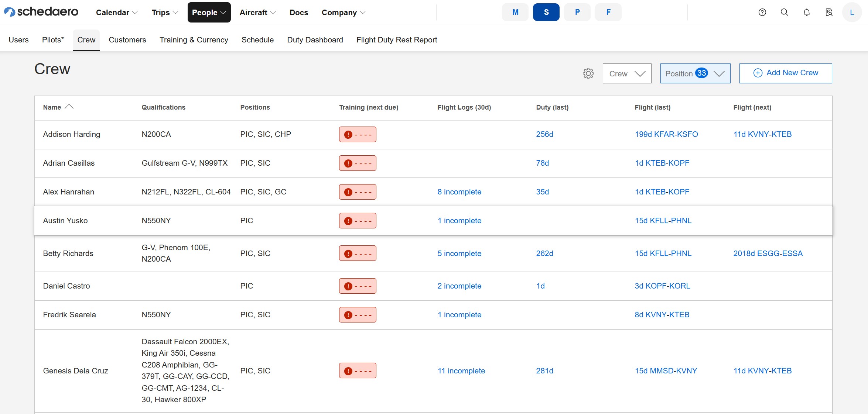The height and width of the screenshot is (414, 868).
Task: Select the Crew tab
Action: 86,40
